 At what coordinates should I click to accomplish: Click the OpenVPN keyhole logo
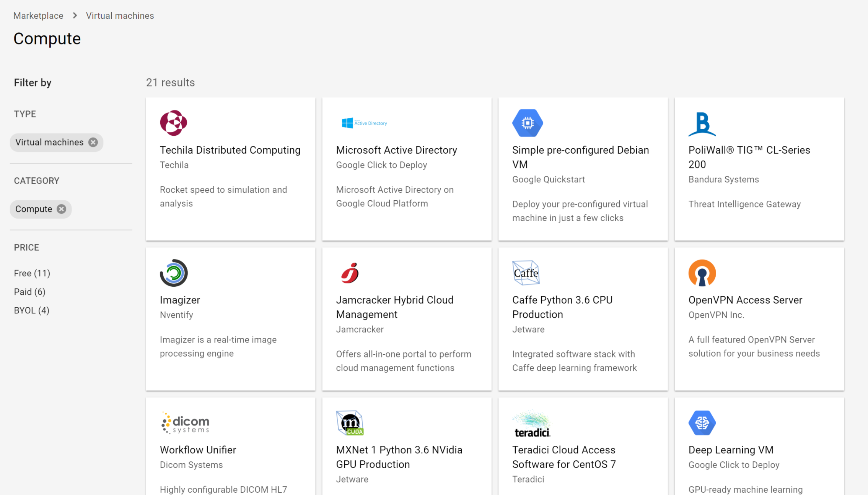702,273
